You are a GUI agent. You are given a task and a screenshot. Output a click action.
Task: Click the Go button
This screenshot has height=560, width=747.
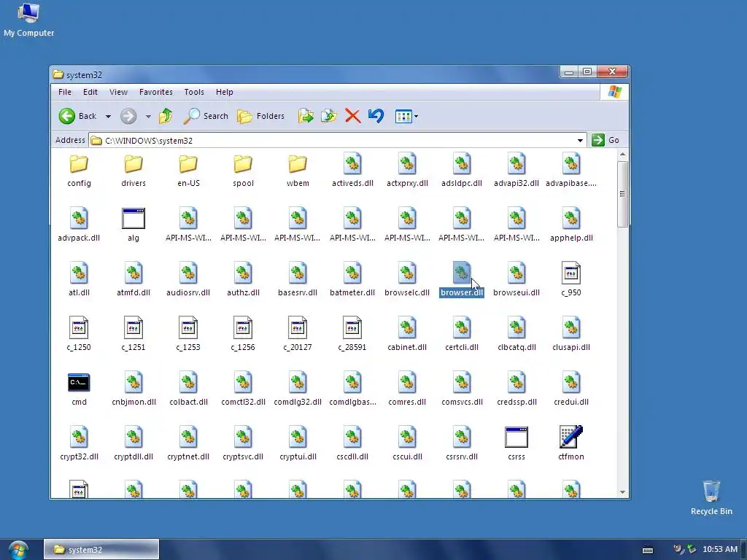[605, 140]
